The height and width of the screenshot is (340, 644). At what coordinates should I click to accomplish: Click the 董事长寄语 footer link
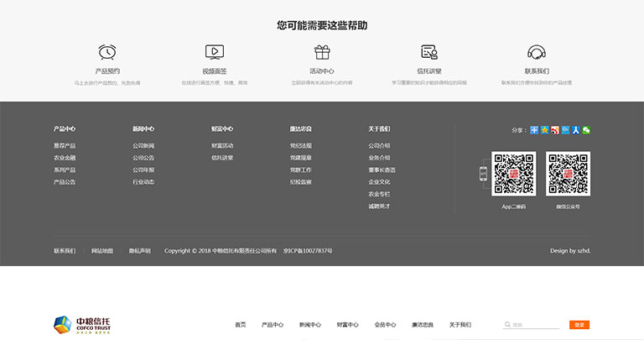pos(382,170)
